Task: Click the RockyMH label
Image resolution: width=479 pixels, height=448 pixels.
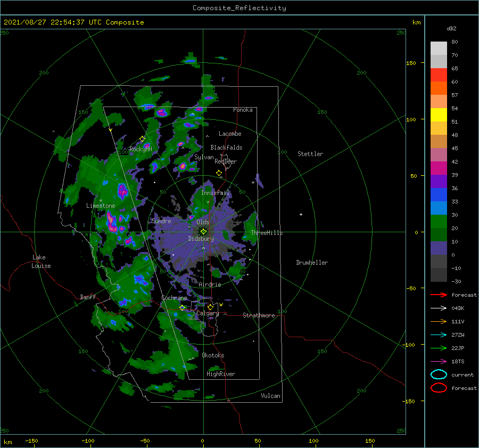Action: [141, 149]
